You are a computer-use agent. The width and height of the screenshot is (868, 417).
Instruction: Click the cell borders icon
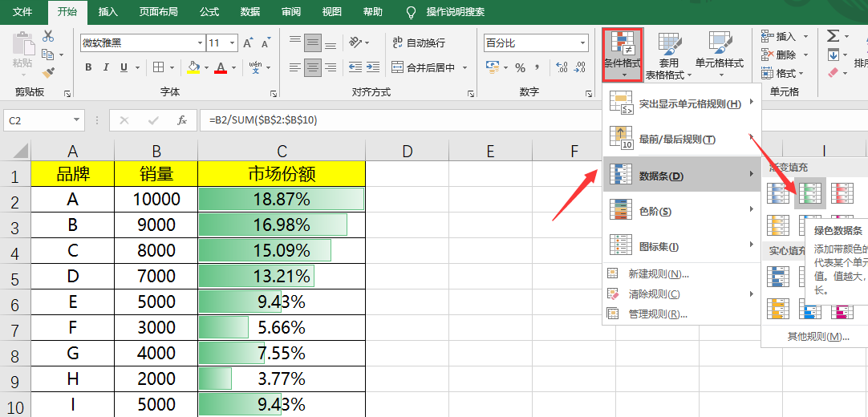[158, 67]
